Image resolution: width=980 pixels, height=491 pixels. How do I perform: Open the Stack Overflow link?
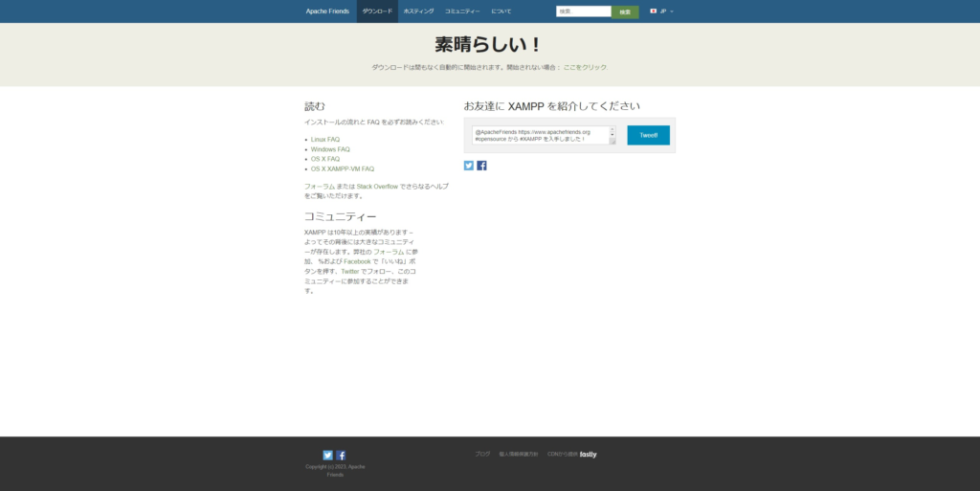[x=377, y=186]
